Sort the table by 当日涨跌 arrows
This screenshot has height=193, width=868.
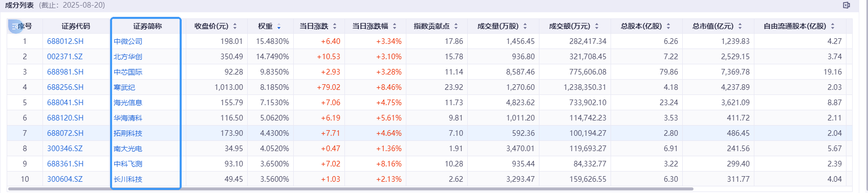pos(335,26)
